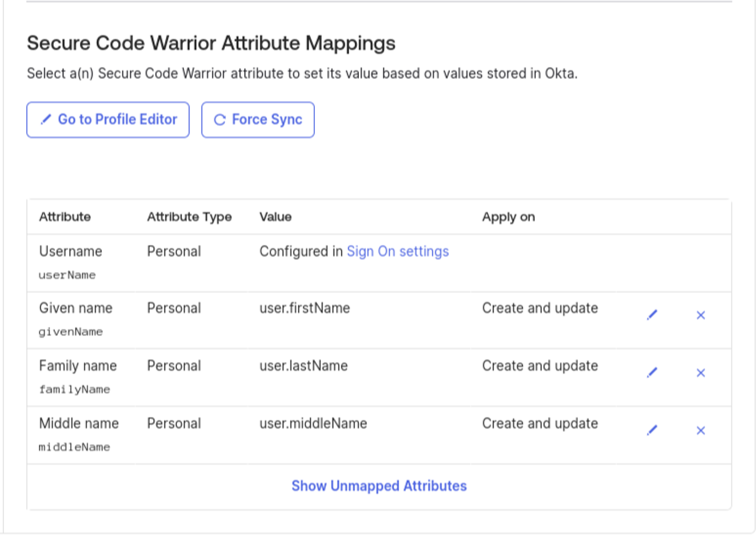Image resolution: width=756 pixels, height=550 pixels.
Task: Click Create and update in Middle name row
Action: point(540,423)
